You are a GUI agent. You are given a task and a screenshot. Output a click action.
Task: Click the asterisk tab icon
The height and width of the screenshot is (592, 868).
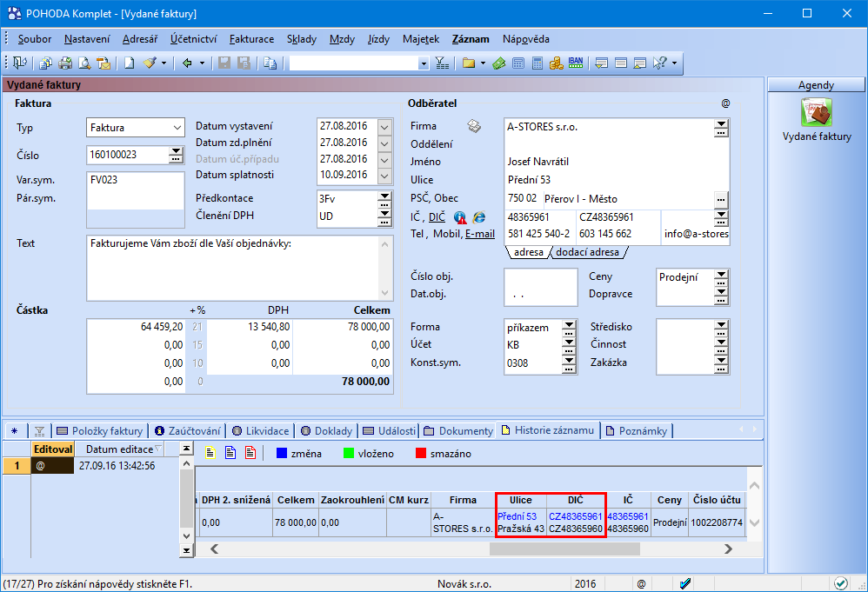15,431
